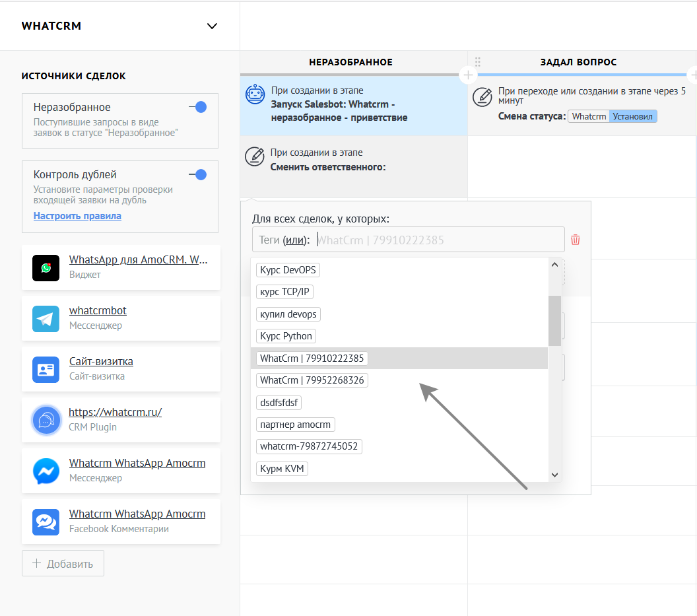Viewport: 697px width, 616px height.
Task: Select the Курм KVM tag
Action: click(x=282, y=468)
